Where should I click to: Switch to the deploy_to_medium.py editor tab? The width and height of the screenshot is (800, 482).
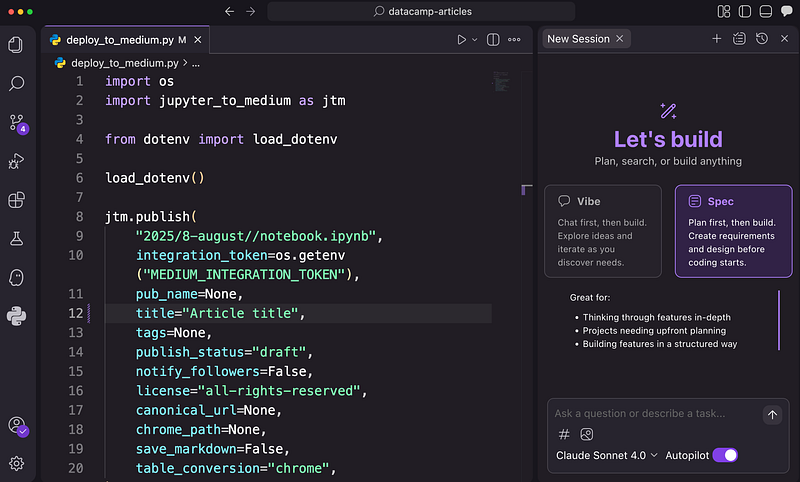point(120,40)
